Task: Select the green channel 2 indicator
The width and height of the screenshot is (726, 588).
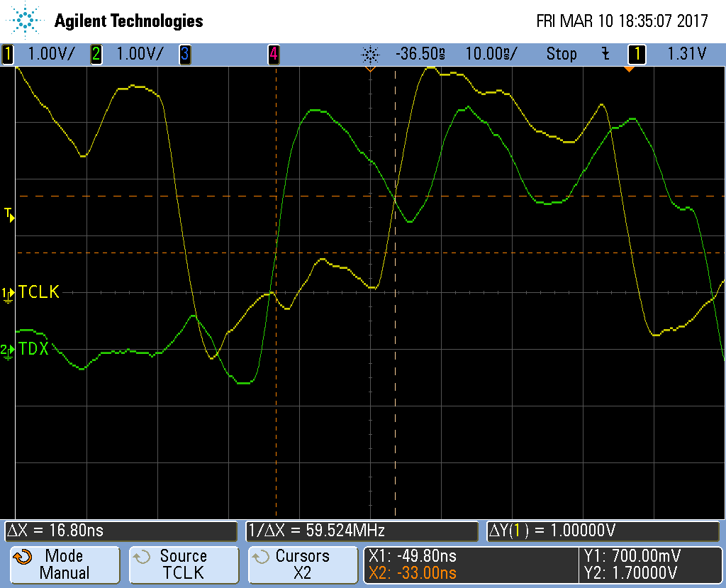Action: click(x=96, y=54)
